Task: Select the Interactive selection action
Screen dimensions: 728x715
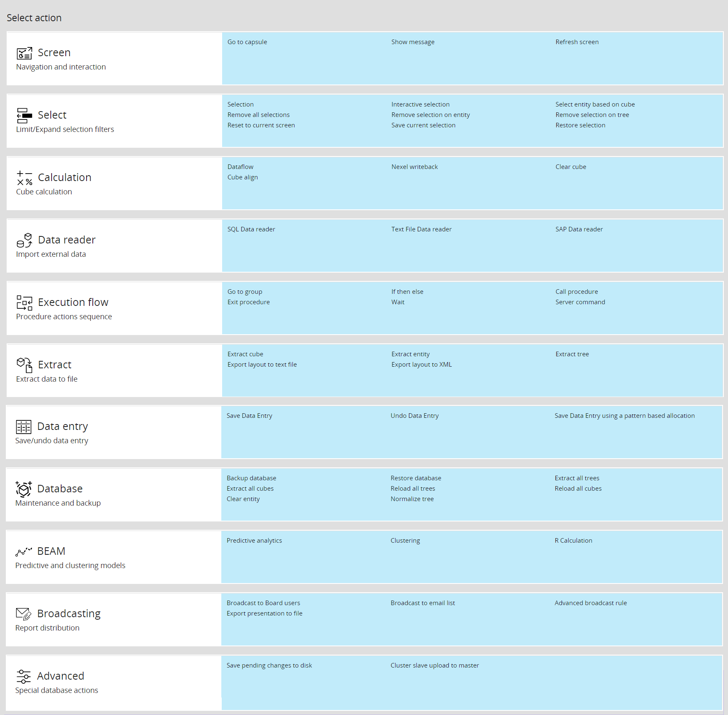Action: pos(420,104)
